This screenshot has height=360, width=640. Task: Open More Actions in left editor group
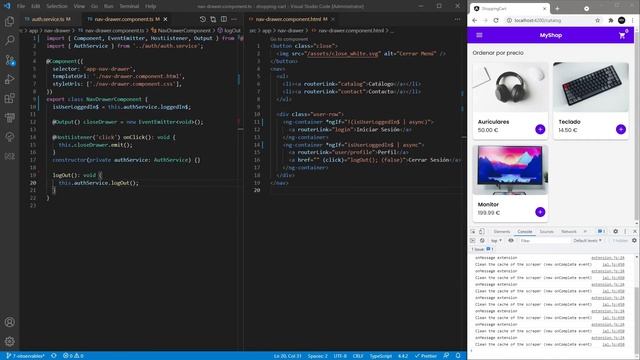[x=234, y=19]
